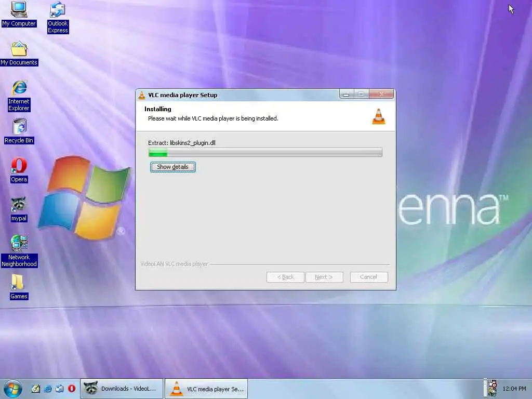Click the disabled maximize button of VLC setup
Screen dimensions: 532x399
click(x=361, y=95)
